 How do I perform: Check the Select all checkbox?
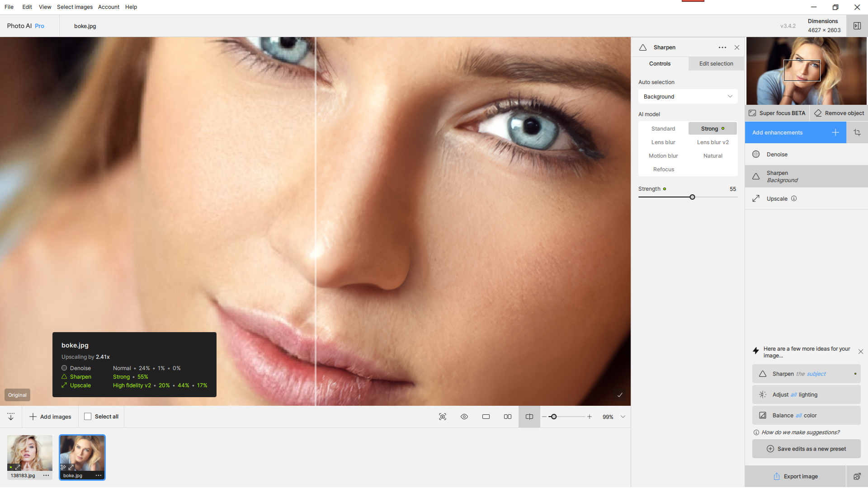pyautogui.click(x=88, y=417)
